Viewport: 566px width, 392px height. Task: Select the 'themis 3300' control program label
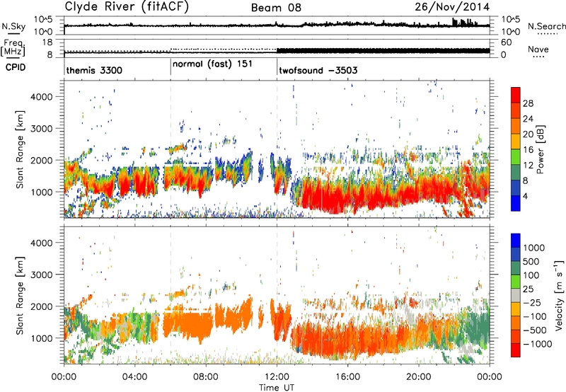point(94,70)
